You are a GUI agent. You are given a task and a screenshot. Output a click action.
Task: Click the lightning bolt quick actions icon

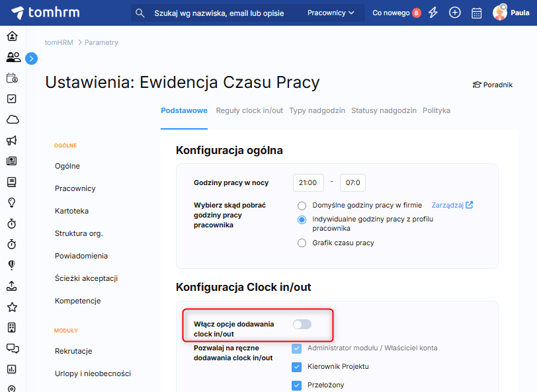point(433,13)
